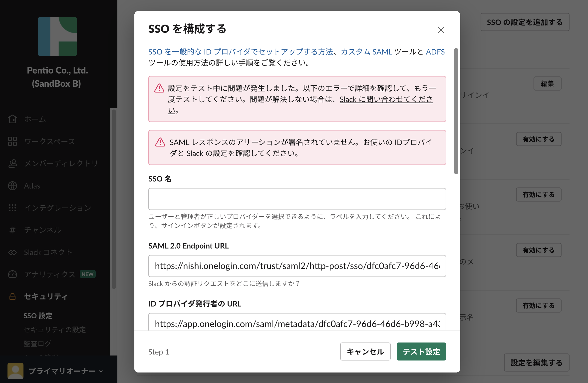Click the チャンネル hash icon
The image size is (588, 383).
[12, 230]
